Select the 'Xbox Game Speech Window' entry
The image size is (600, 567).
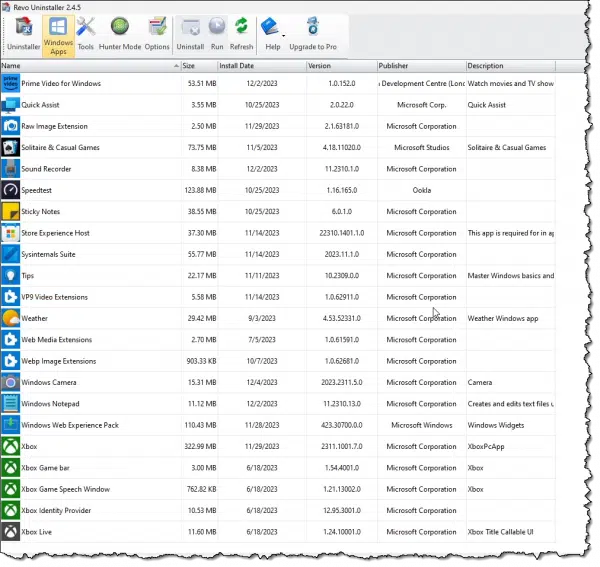click(x=65, y=489)
